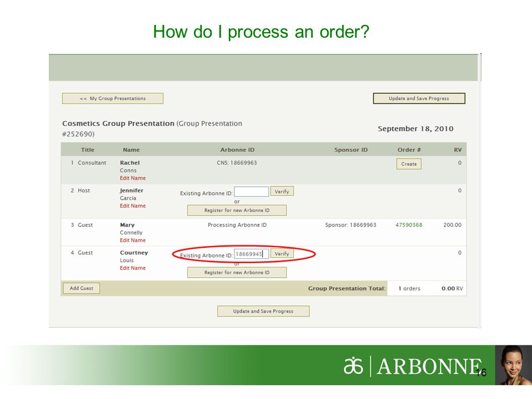The image size is (532, 399).
Task: Register new Arbonne ID for Jennifer Garcia
Action: [237, 211]
